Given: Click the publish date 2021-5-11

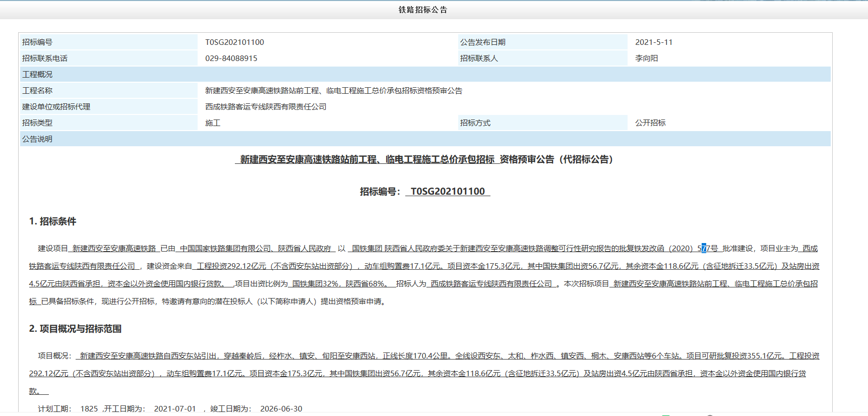Looking at the screenshot, I should click(x=653, y=42).
